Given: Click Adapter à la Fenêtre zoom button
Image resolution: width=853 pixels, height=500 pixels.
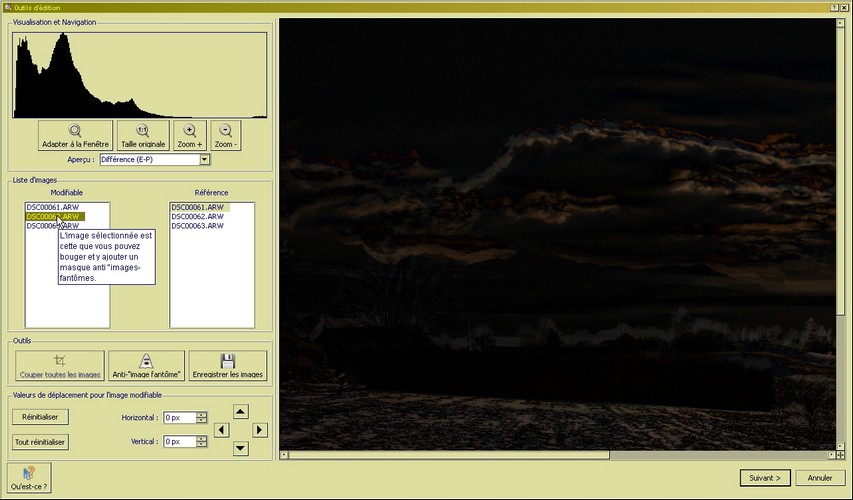Looking at the screenshot, I should pyautogui.click(x=75, y=135).
